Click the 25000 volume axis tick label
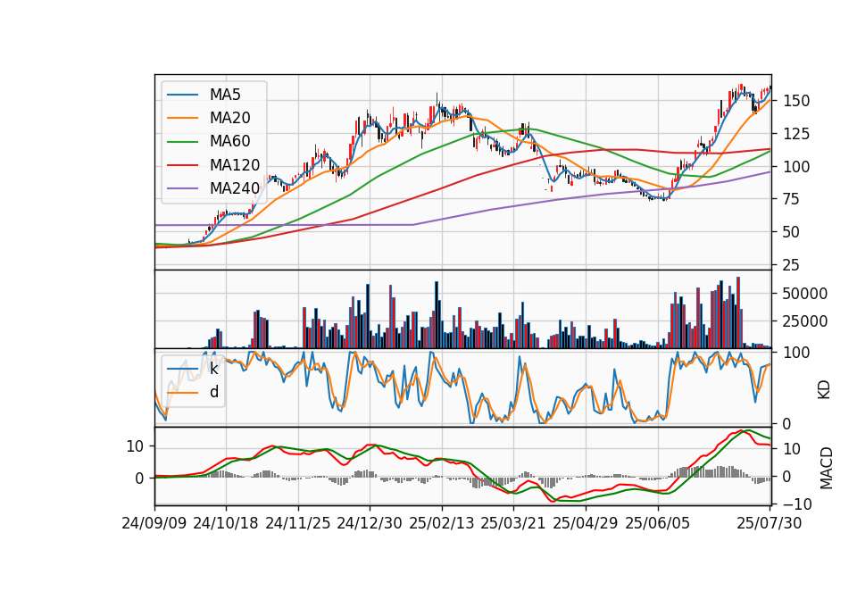Image resolution: width=857 pixels, height=616 pixels. 805,321
